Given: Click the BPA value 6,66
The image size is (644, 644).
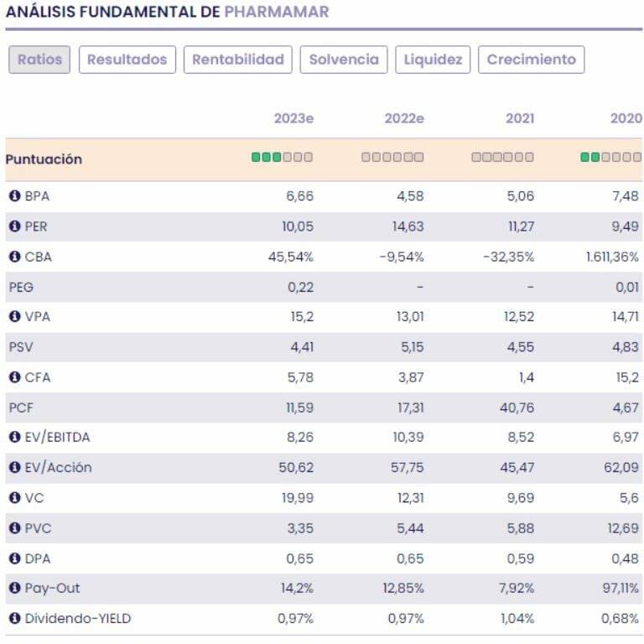Looking at the screenshot, I should 300,196.
